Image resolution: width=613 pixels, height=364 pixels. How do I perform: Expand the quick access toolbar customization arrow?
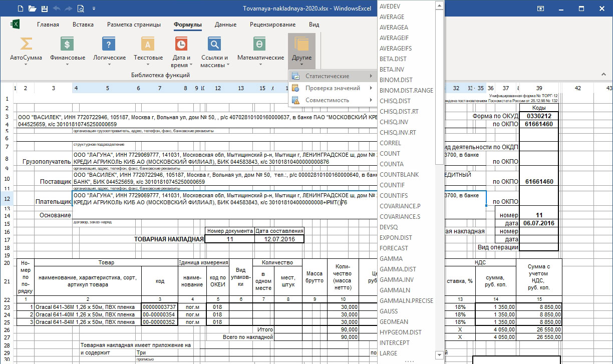click(94, 9)
